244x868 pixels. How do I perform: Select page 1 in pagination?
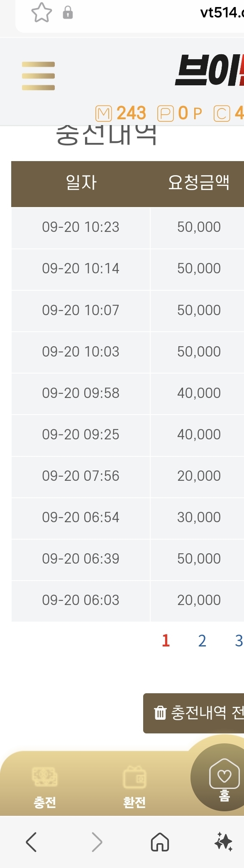pyautogui.click(x=166, y=641)
